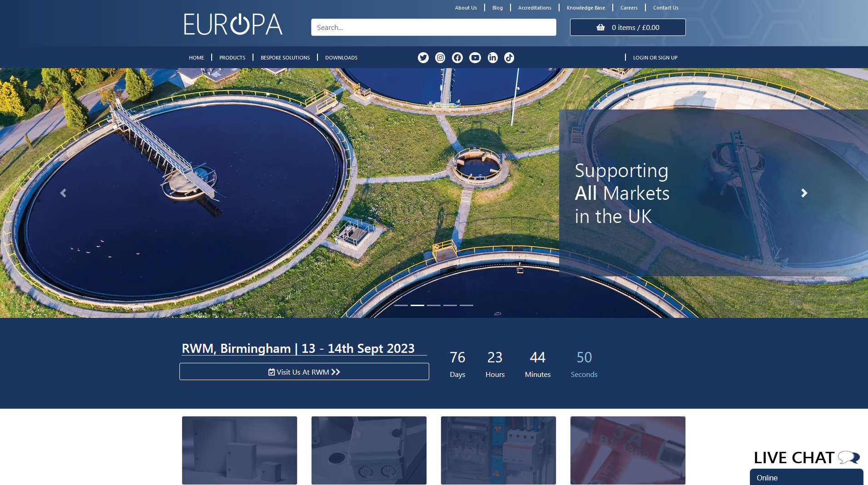This screenshot has height=485, width=868.
Task: Open the YouTube channel icon
Action: point(475,58)
